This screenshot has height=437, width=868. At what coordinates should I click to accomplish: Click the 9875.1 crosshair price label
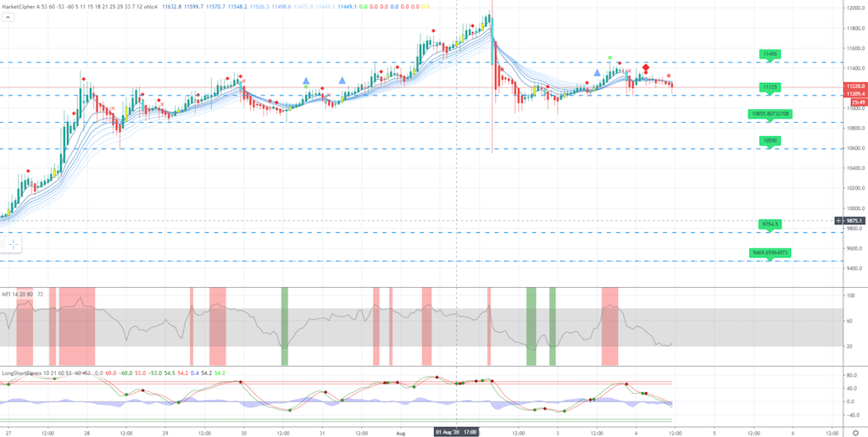tap(855, 221)
